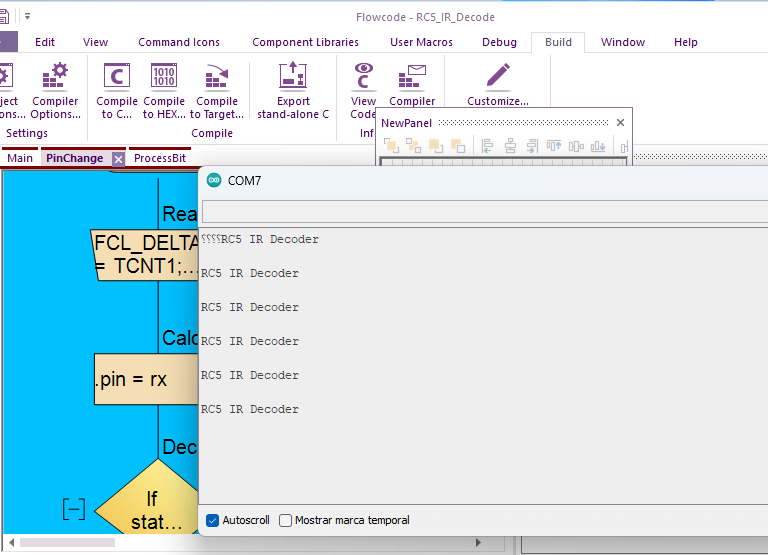Collapse the If decision branch
Screen dimensions: 768x555
coord(74,509)
